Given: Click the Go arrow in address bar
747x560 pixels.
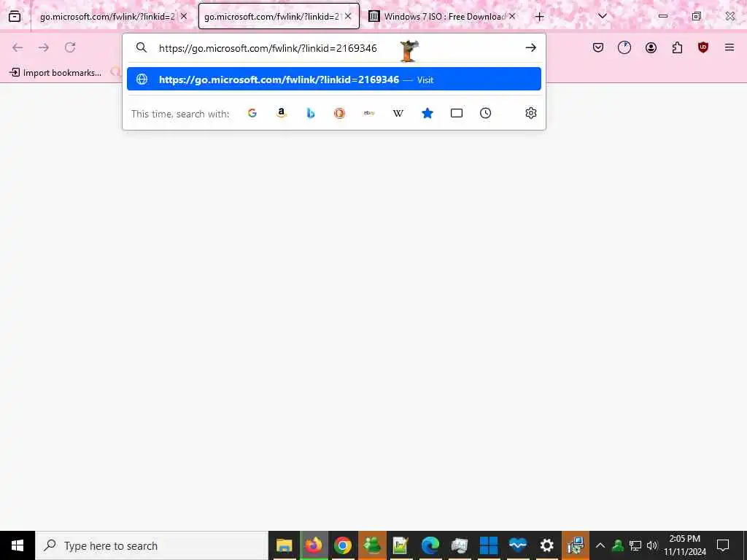Looking at the screenshot, I should tap(531, 47).
